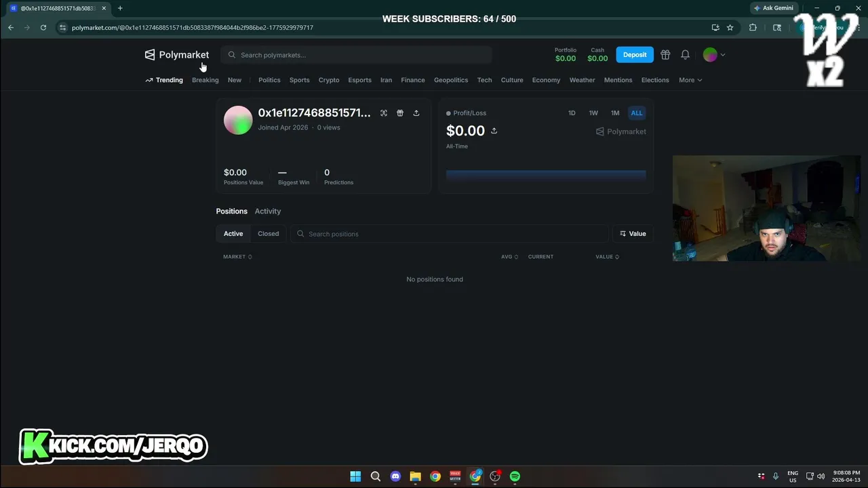Screen dimensions: 868x488
Task: View site information icon in address bar
Action: coord(63,28)
